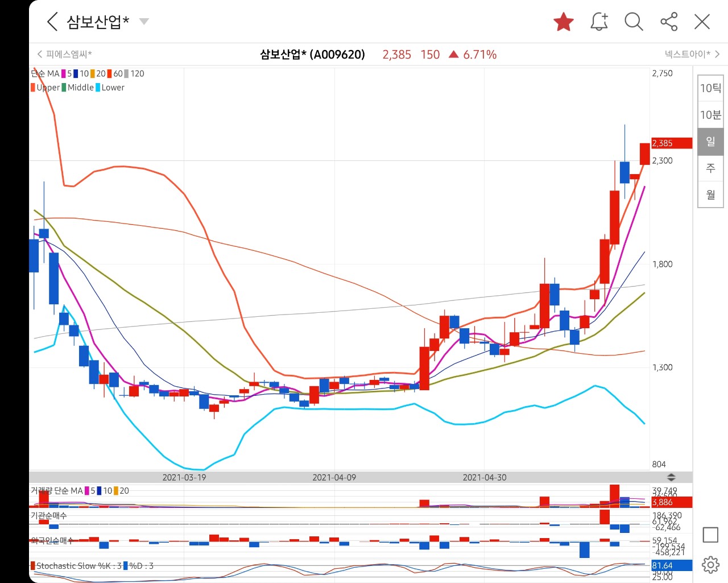Click the 6.71% change rate

click(479, 55)
